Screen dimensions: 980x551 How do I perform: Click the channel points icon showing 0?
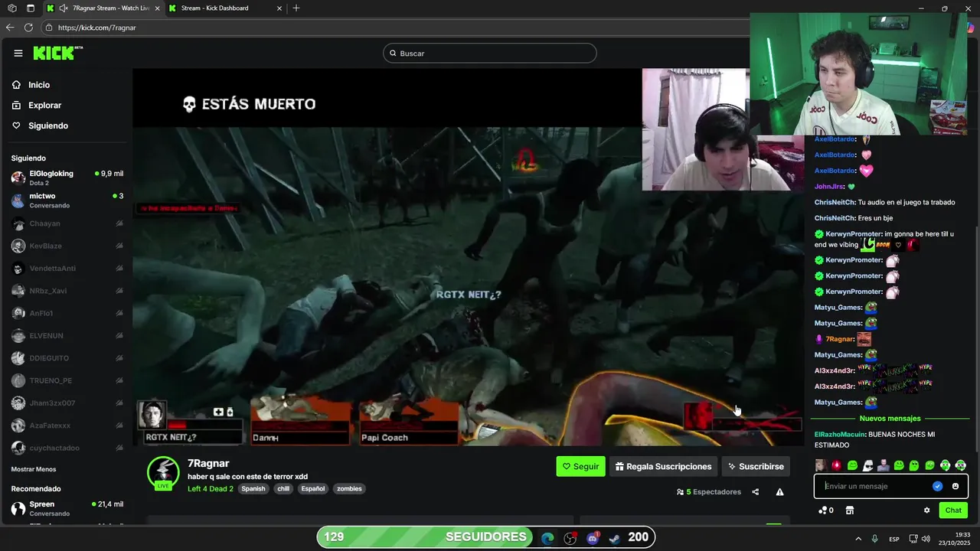pos(826,510)
